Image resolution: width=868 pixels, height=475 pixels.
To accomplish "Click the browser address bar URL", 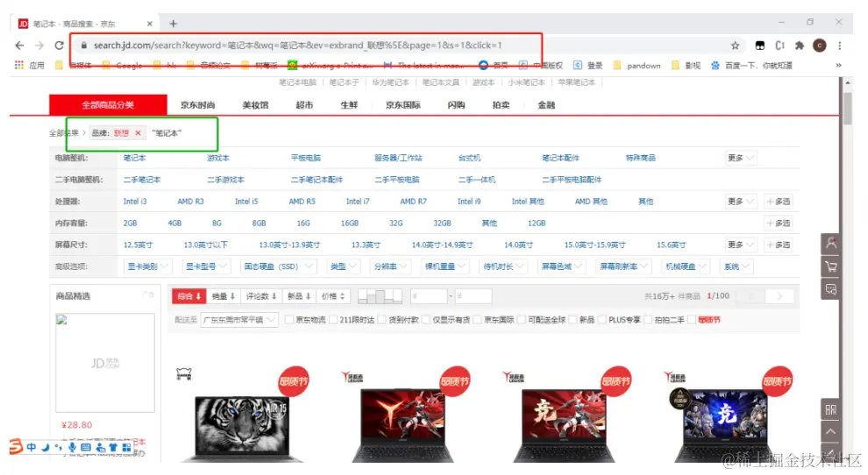I will point(297,46).
